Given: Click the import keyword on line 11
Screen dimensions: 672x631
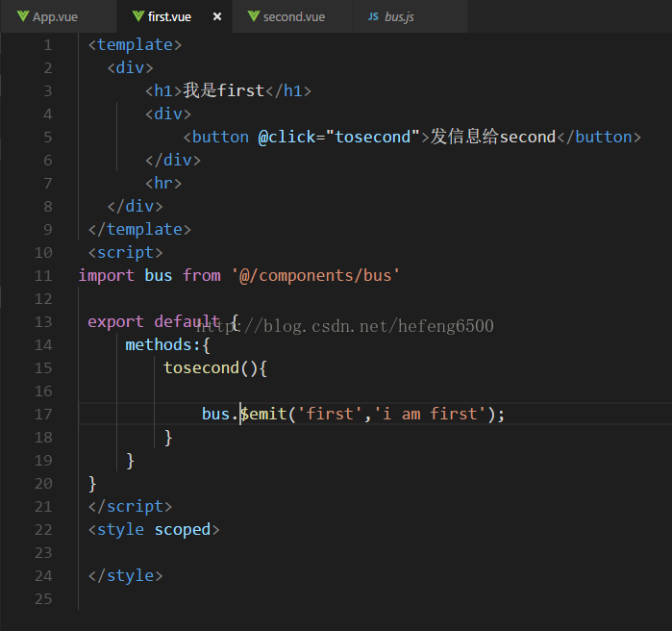Looking at the screenshot, I should coord(107,276).
